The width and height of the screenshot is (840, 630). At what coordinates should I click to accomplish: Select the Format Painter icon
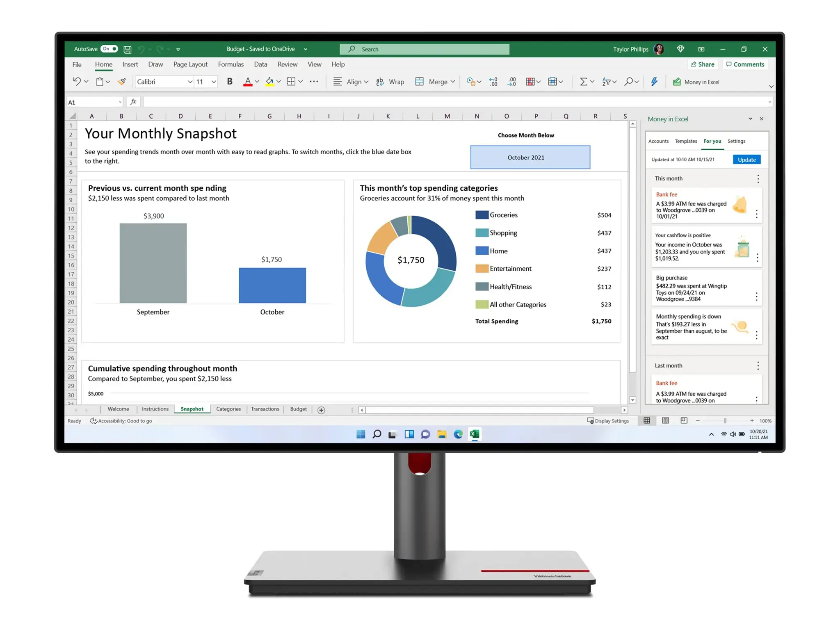pyautogui.click(x=122, y=82)
